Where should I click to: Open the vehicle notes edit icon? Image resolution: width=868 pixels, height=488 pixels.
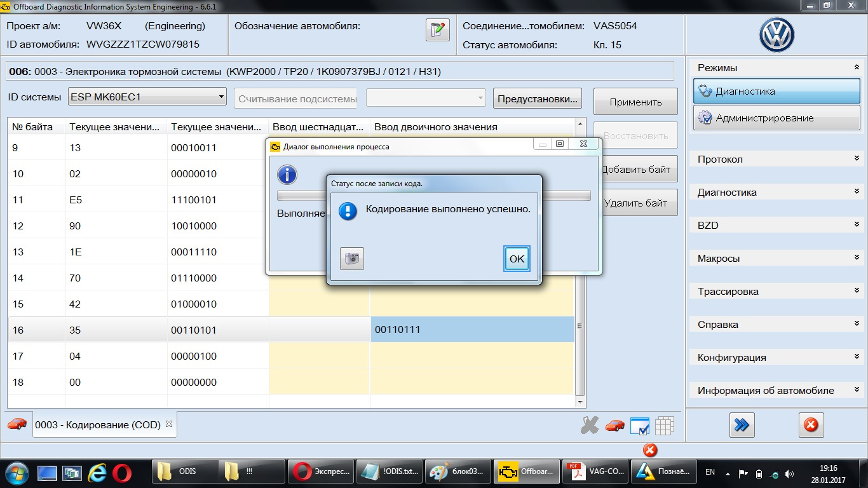click(437, 30)
